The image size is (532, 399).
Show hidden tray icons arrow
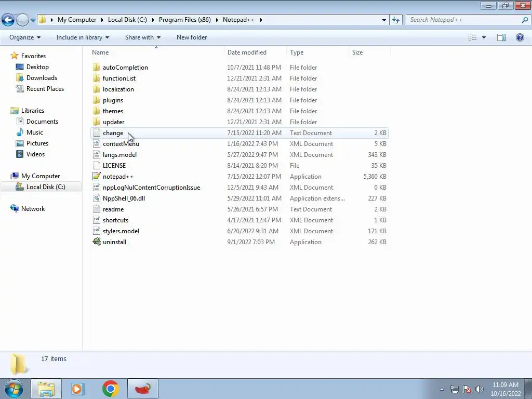[x=442, y=389]
